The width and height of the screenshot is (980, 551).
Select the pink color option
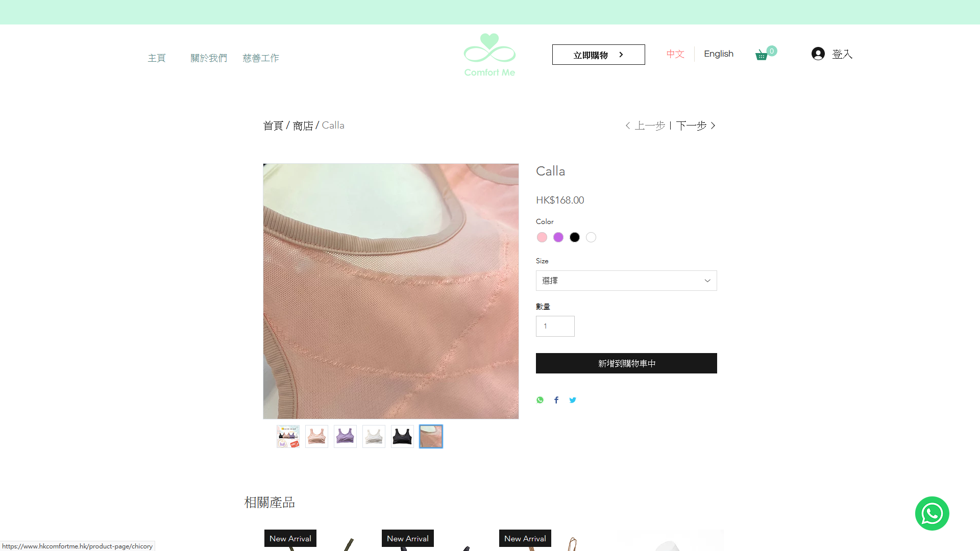(542, 237)
